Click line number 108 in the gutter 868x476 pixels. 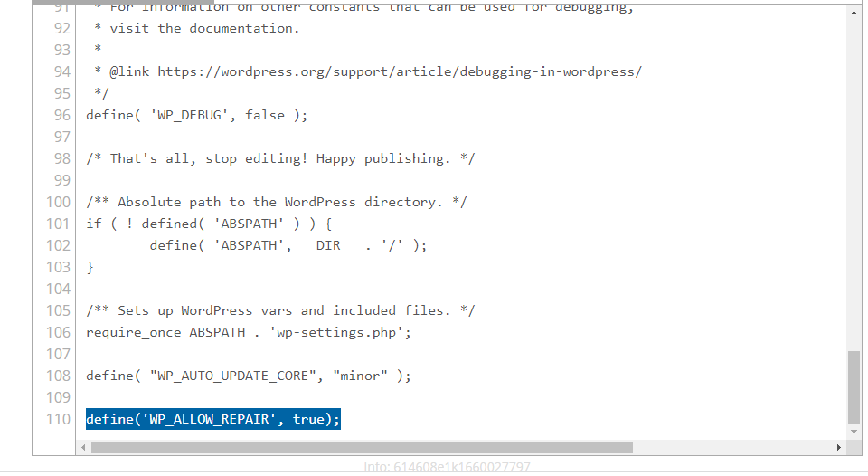tap(58, 376)
